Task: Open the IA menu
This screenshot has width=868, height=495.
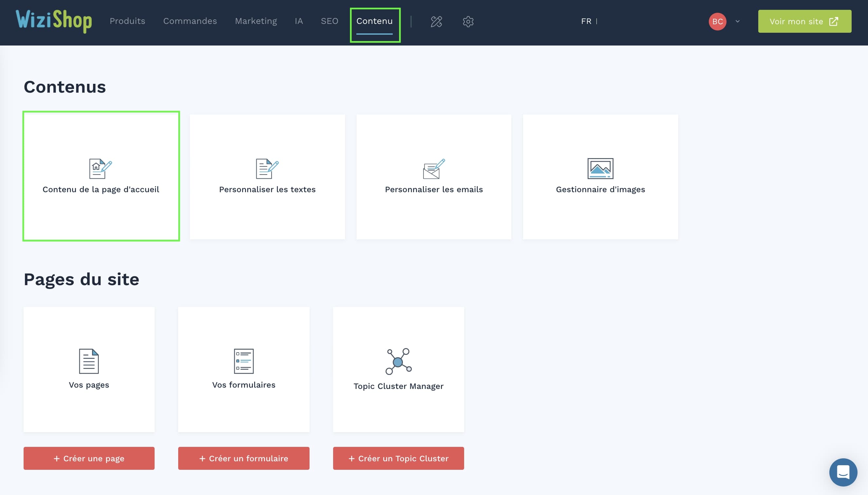Action: pyautogui.click(x=299, y=21)
